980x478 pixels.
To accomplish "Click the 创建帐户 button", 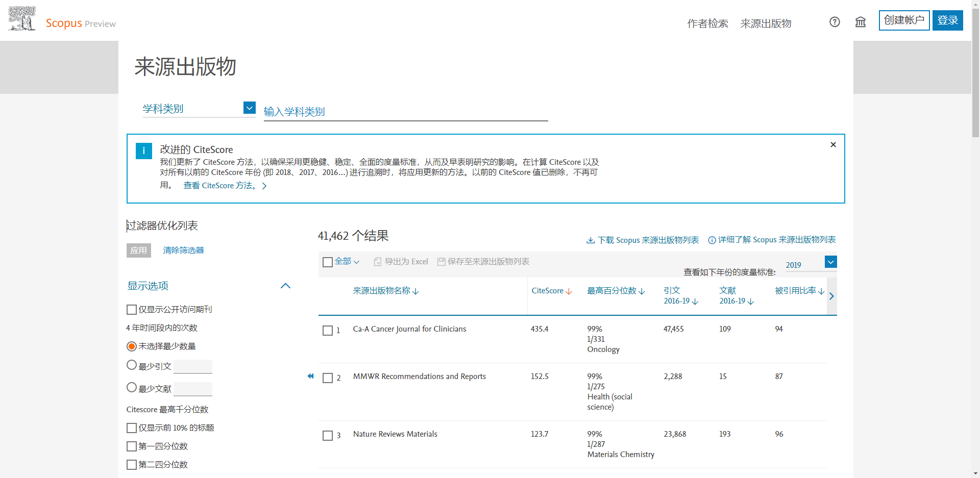I will click(x=904, y=20).
